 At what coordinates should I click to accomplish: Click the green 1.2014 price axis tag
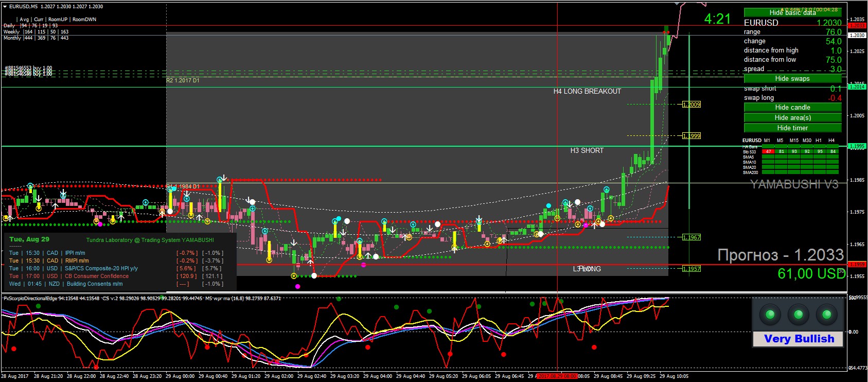pyautogui.click(x=857, y=86)
